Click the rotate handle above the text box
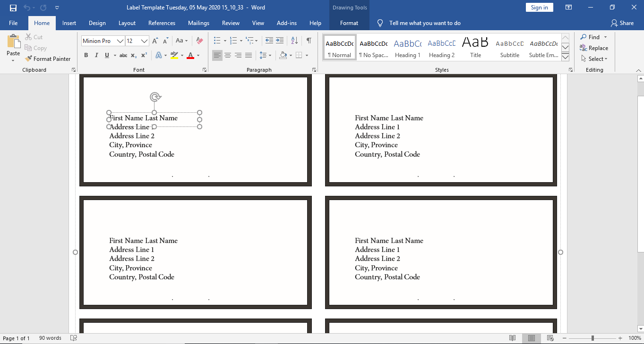Screen dimensions: 644x344 155,97
